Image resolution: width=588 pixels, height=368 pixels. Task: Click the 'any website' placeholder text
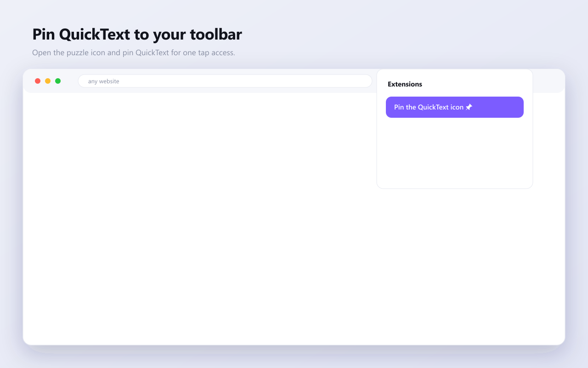pyautogui.click(x=104, y=81)
